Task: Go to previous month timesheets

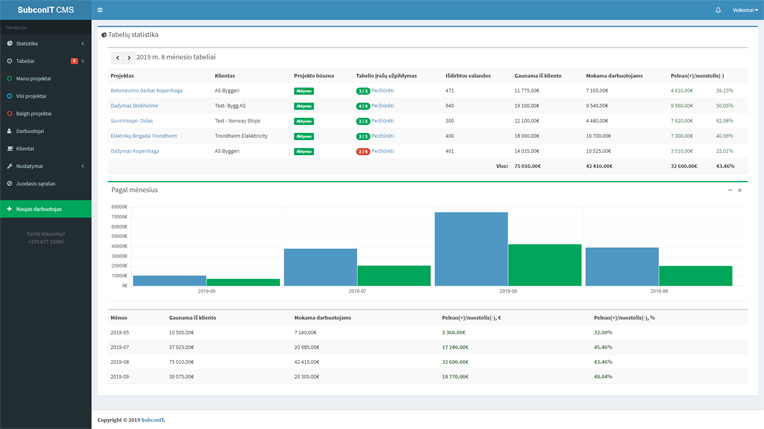Action: tap(117, 58)
